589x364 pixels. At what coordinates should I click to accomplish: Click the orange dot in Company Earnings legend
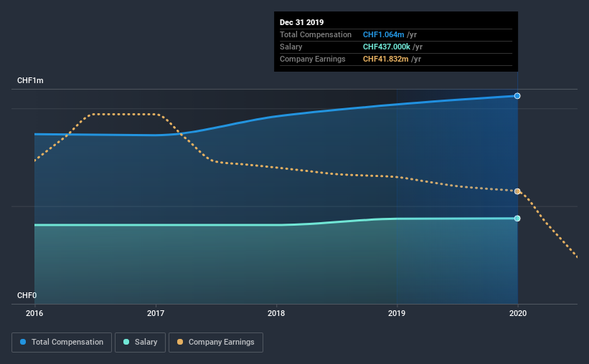point(180,342)
